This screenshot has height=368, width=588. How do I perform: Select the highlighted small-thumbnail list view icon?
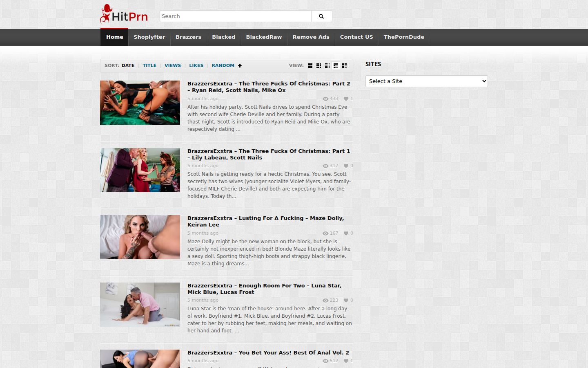(336, 65)
